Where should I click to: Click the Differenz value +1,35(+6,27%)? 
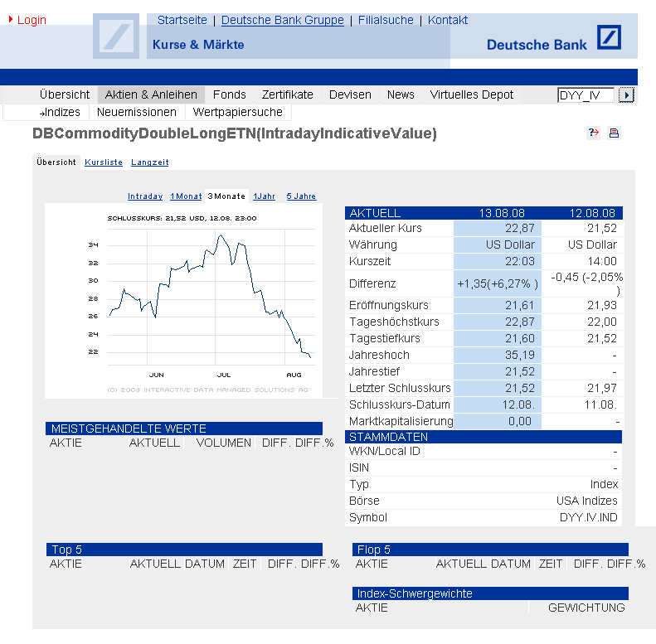pos(498,284)
